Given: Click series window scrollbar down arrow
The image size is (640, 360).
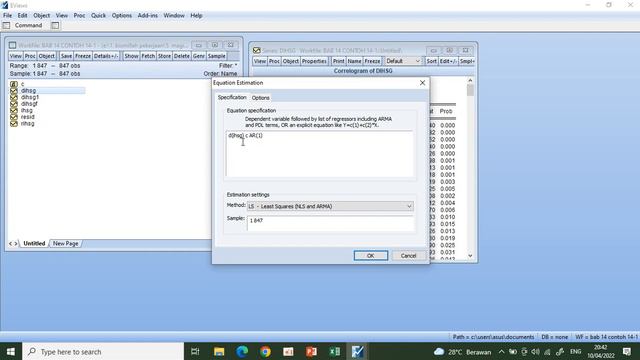Looking at the screenshot, I should click(470, 256).
